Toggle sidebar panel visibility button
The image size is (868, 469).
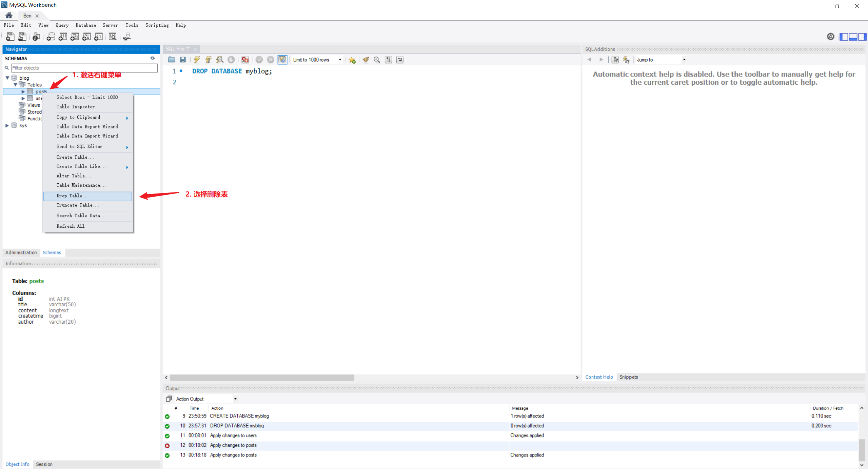pos(844,37)
